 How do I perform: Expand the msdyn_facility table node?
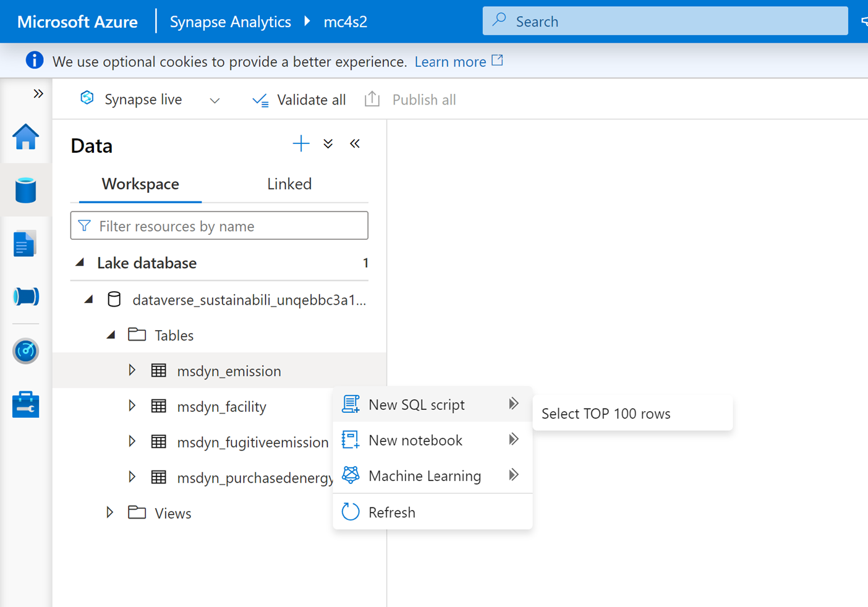[x=132, y=406]
